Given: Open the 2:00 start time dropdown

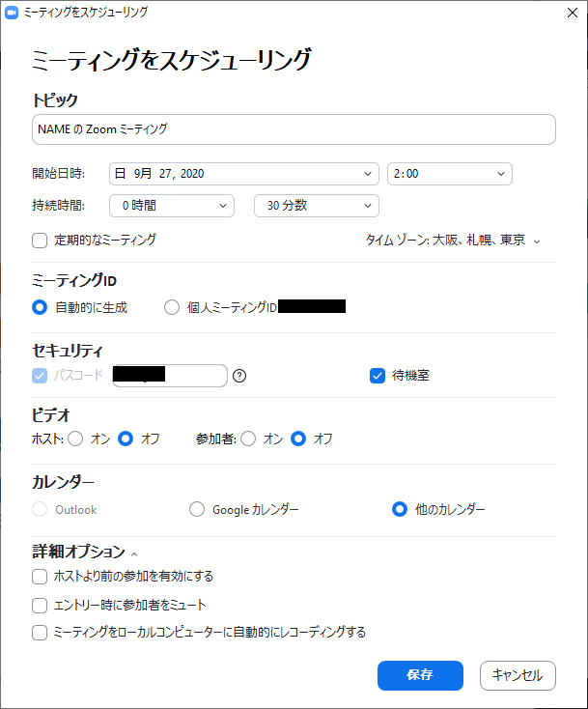Looking at the screenshot, I should tap(449, 174).
